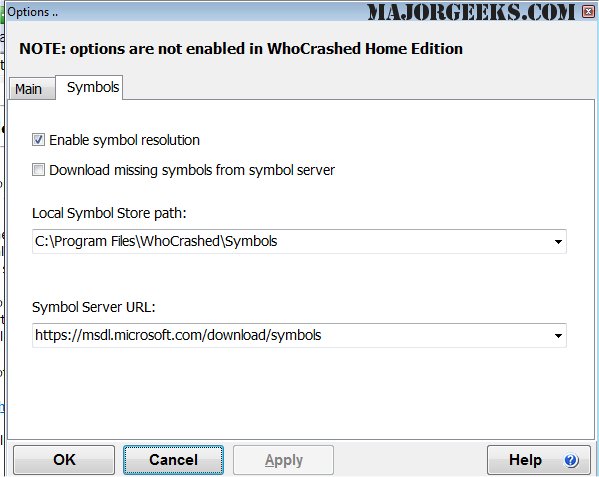Open the Symbol Server URL dropdown arrow
Screen dimensions: 599x477
point(558,336)
